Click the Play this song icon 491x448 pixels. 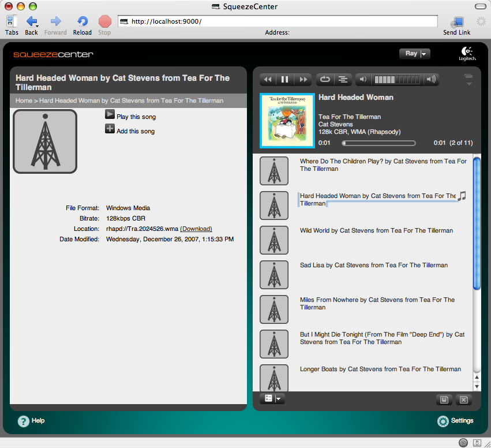coord(110,114)
